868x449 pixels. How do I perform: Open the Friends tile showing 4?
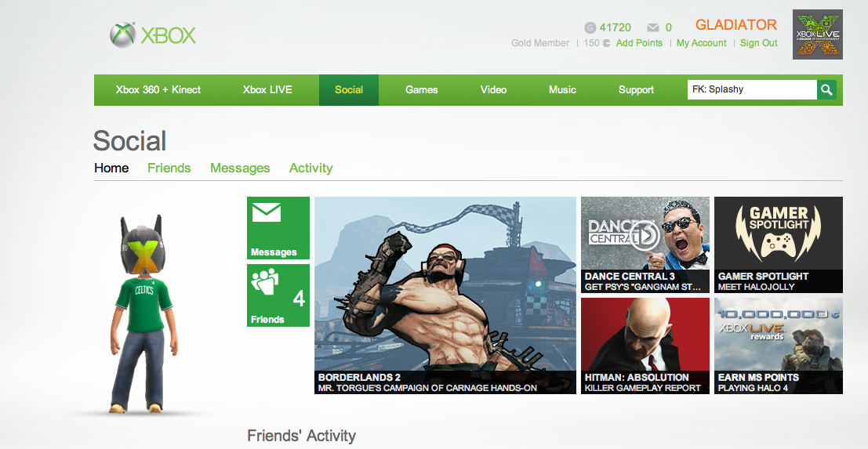(x=278, y=295)
